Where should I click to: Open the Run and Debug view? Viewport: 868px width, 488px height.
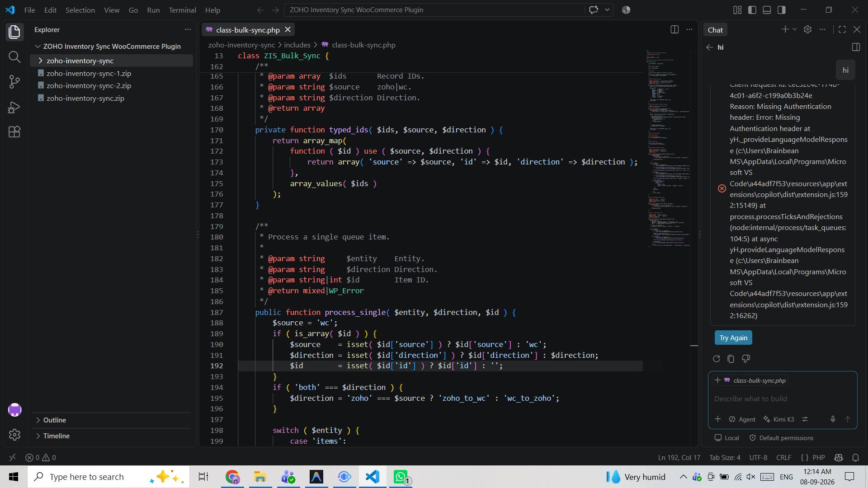(x=14, y=107)
